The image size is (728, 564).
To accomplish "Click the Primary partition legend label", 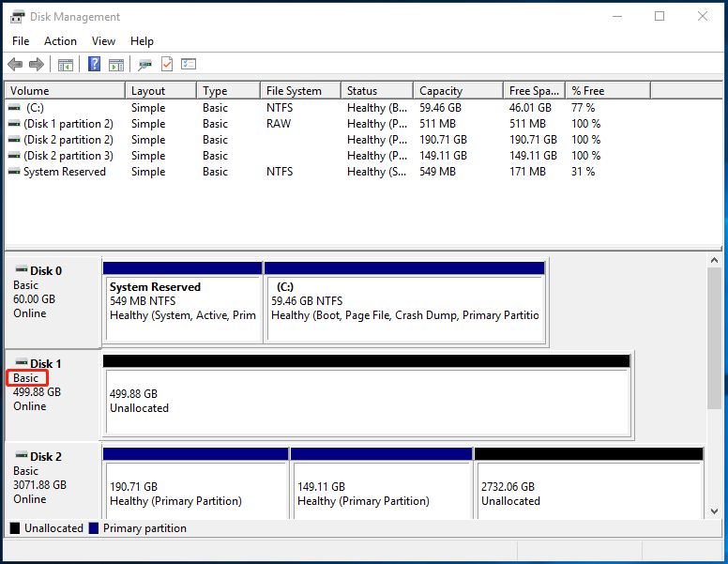I will click(x=144, y=528).
